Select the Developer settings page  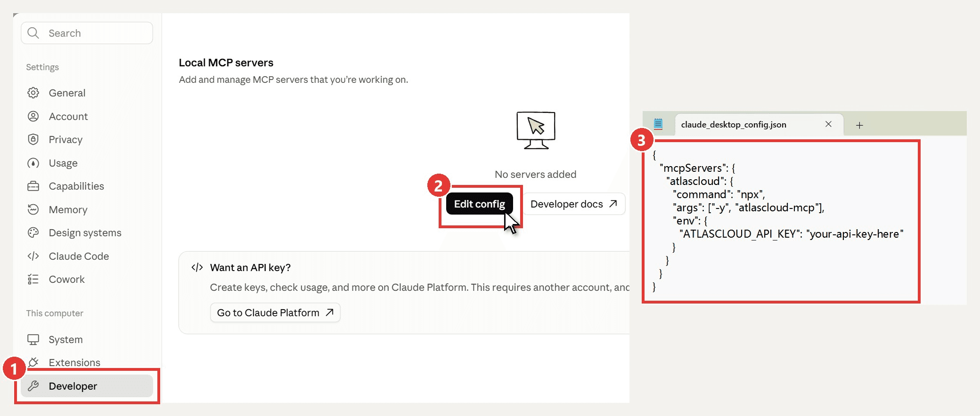(x=87, y=386)
